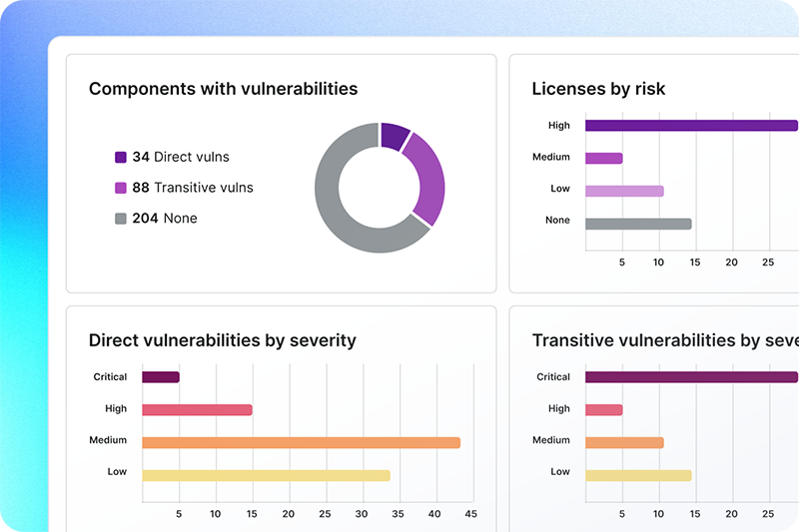Click the '204 None' legend label
This screenshot has height=532, width=799.
click(165, 218)
